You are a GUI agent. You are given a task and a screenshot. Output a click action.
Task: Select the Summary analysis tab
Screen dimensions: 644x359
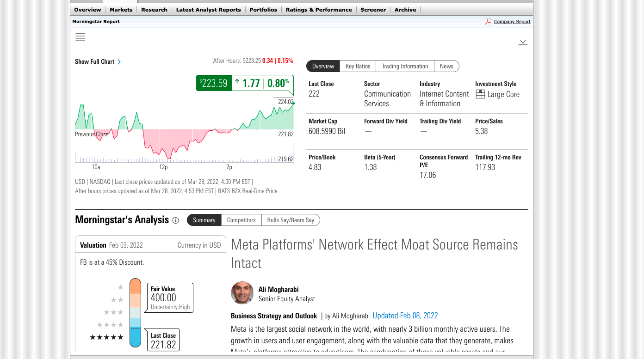204,220
